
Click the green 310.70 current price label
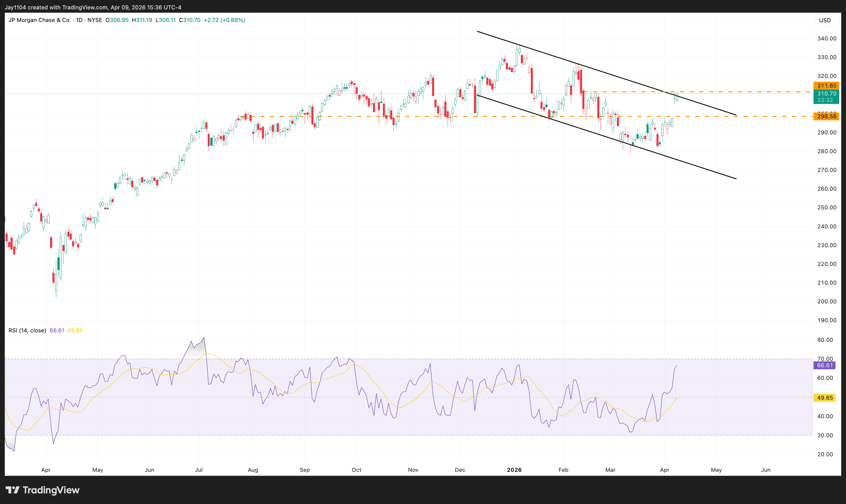point(827,94)
